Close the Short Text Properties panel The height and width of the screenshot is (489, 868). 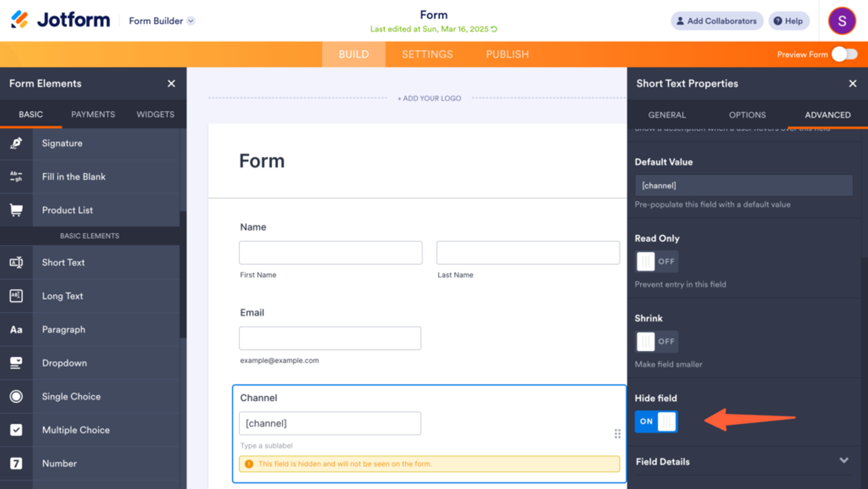tap(853, 83)
